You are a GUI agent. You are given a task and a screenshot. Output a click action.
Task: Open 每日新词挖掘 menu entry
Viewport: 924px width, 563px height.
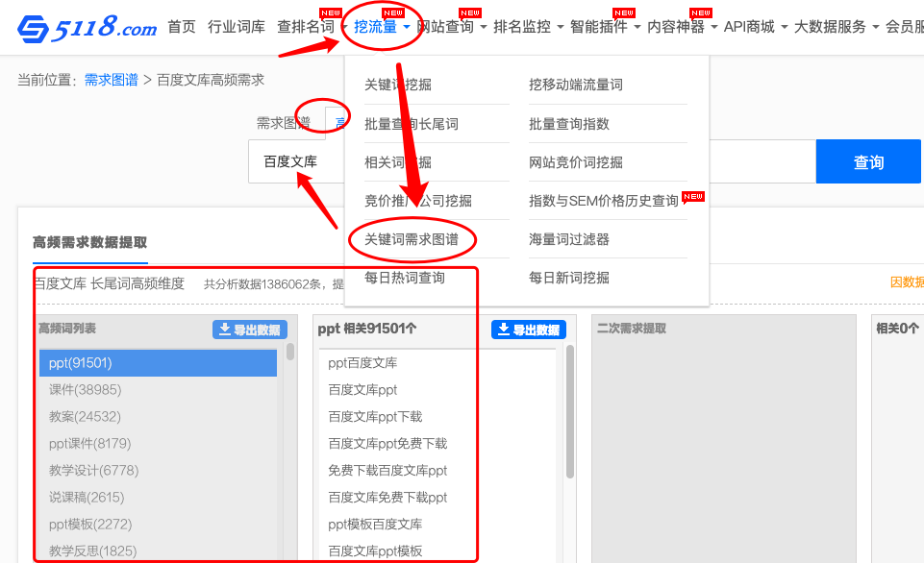pyautogui.click(x=568, y=278)
